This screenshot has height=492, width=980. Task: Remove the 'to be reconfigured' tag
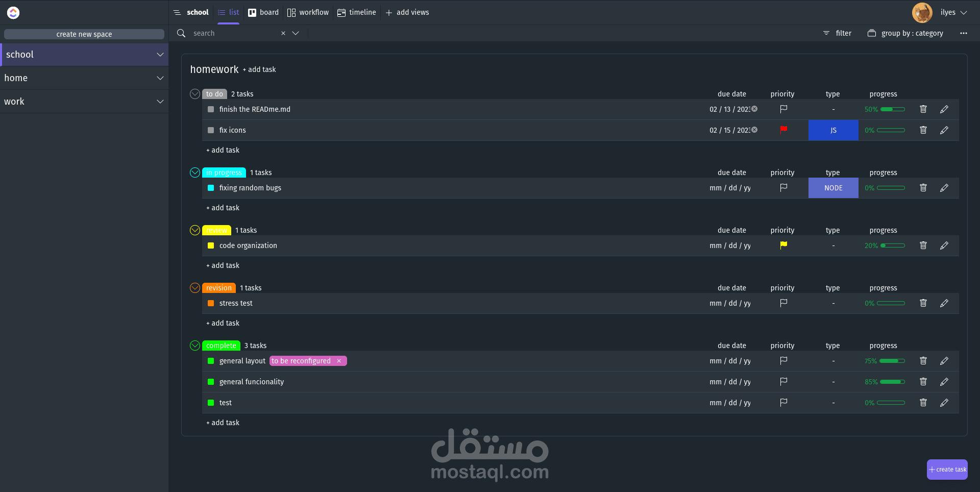pyautogui.click(x=339, y=361)
